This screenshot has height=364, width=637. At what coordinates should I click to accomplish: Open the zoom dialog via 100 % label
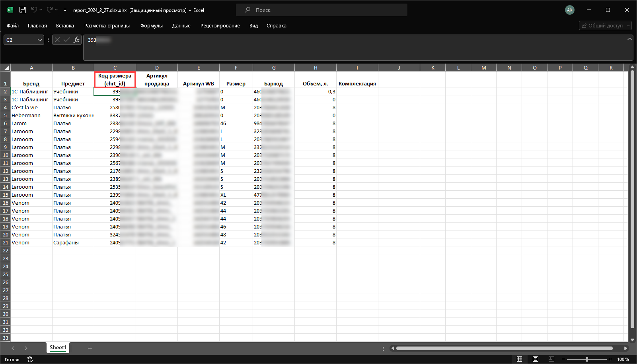click(x=623, y=359)
